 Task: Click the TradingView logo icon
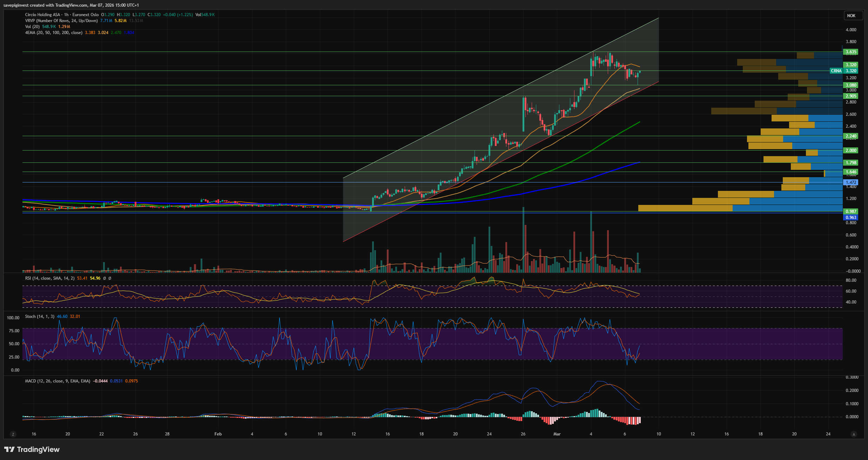pyautogui.click(x=9, y=449)
